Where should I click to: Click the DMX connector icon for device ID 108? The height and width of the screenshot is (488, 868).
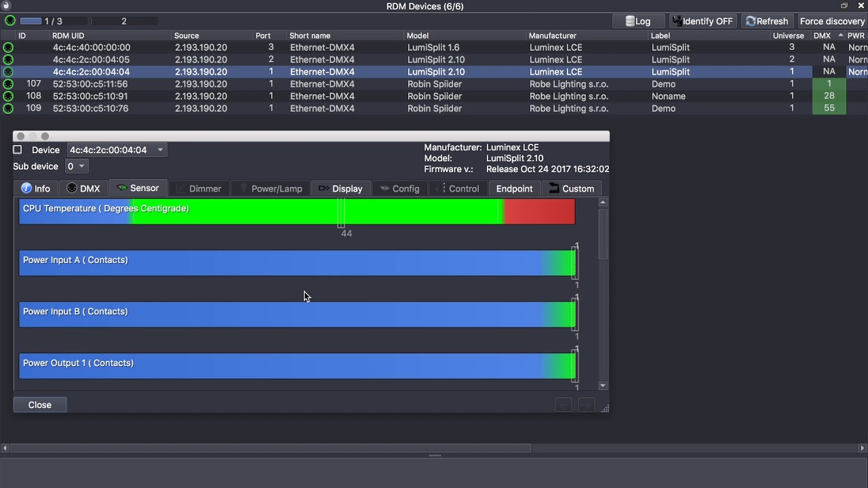point(8,96)
